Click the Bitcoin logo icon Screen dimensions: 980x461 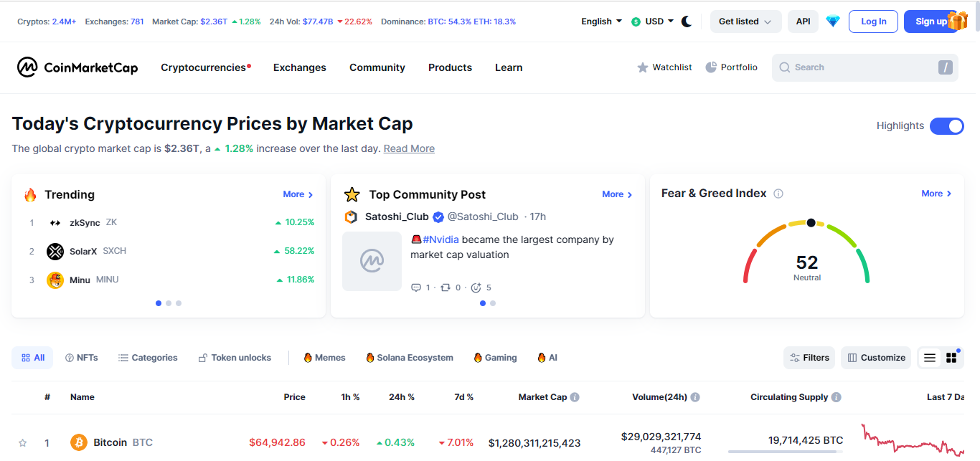point(79,442)
